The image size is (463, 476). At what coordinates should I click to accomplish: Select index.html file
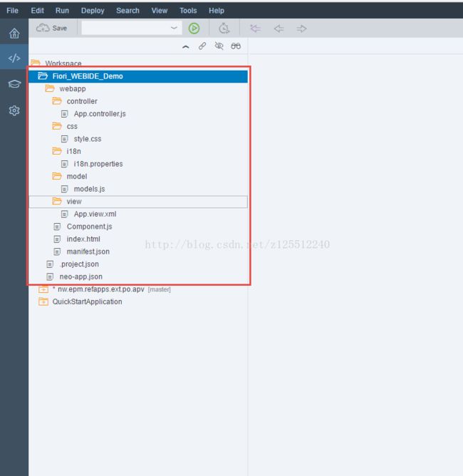(x=83, y=239)
